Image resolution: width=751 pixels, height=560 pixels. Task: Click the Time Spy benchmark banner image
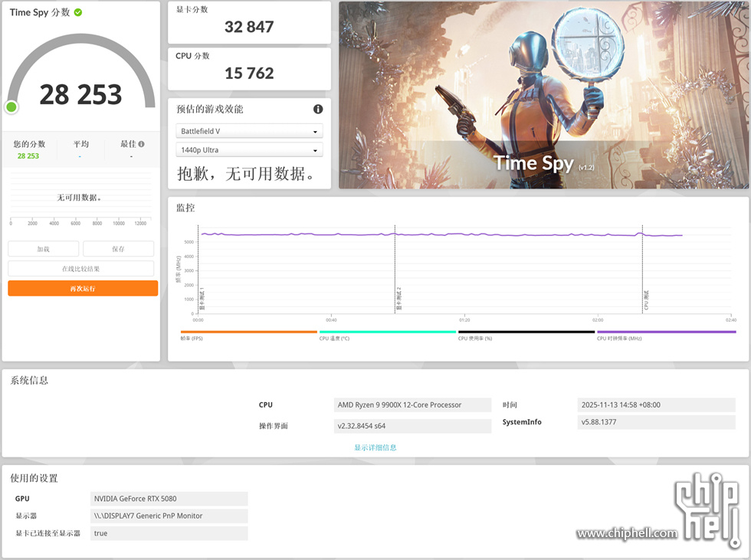coord(544,95)
